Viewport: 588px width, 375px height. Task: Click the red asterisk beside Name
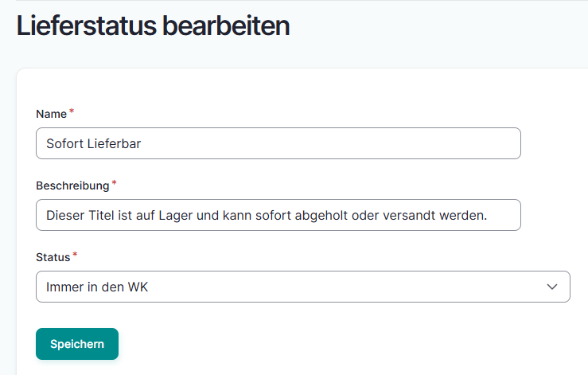(x=72, y=112)
